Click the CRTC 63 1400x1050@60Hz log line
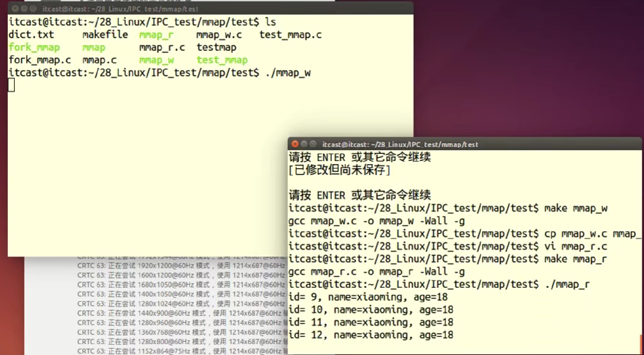Screen dimensions: 644x355 pyautogui.click(x=181, y=294)
